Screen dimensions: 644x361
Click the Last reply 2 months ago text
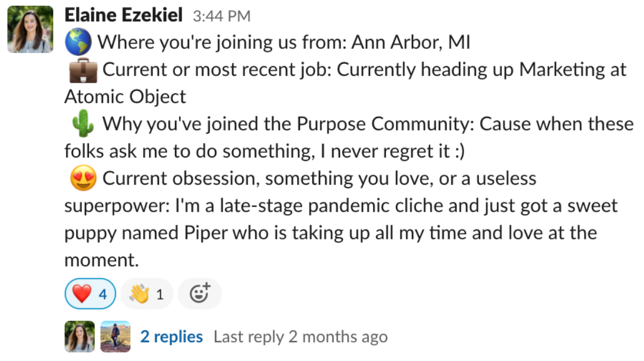300,337
